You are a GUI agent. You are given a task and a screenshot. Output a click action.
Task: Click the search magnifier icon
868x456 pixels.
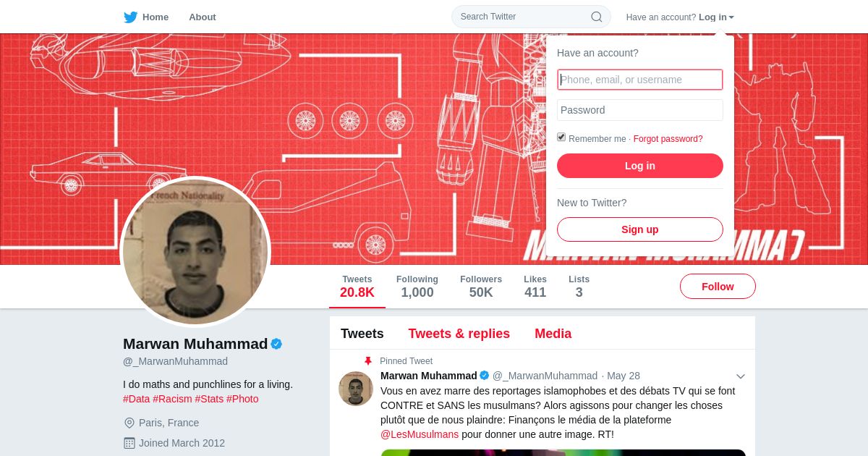point(597,17)
